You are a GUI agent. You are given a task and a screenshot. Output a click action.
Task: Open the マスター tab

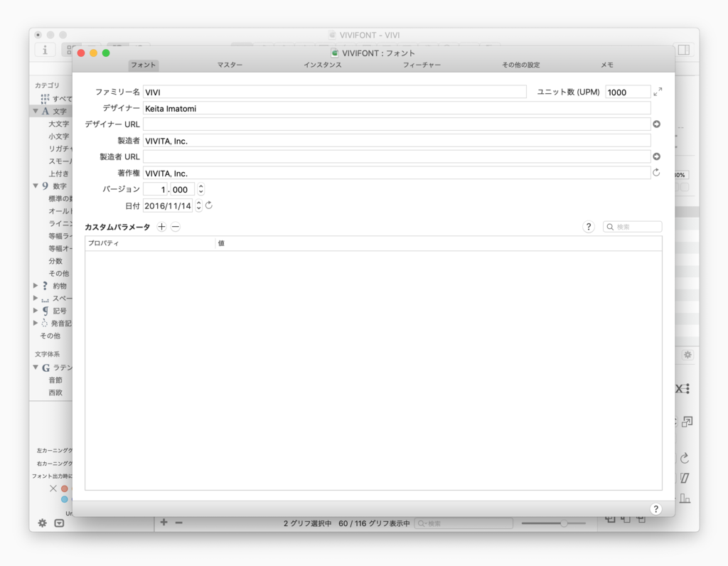coord(230,65)
